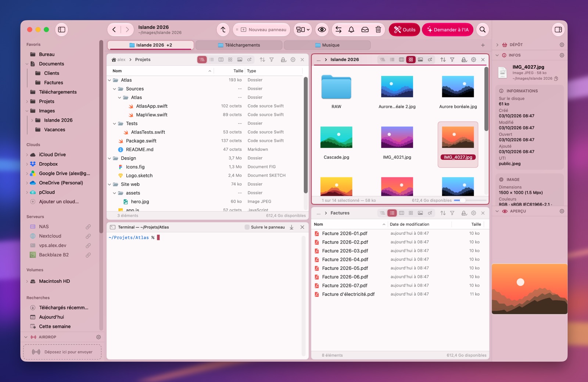Open the Outils button
The height and width of the screenshot is (382, 588).
[404, 30]
